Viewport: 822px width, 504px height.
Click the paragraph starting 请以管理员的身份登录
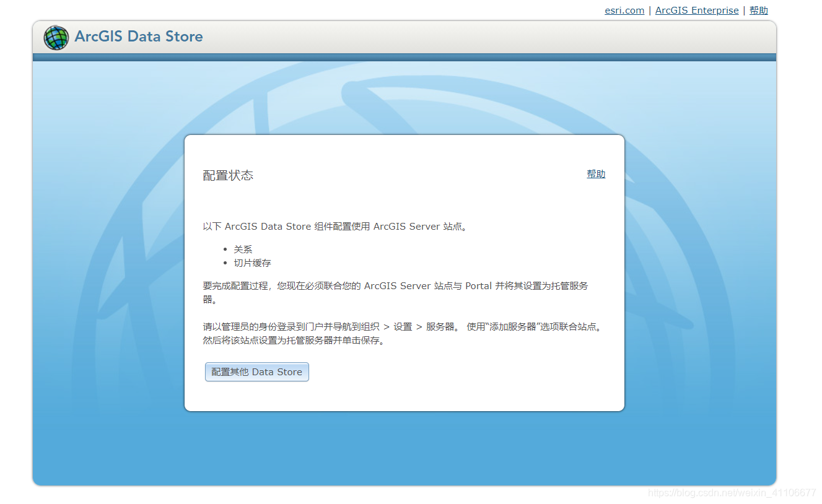pos(403,334)
